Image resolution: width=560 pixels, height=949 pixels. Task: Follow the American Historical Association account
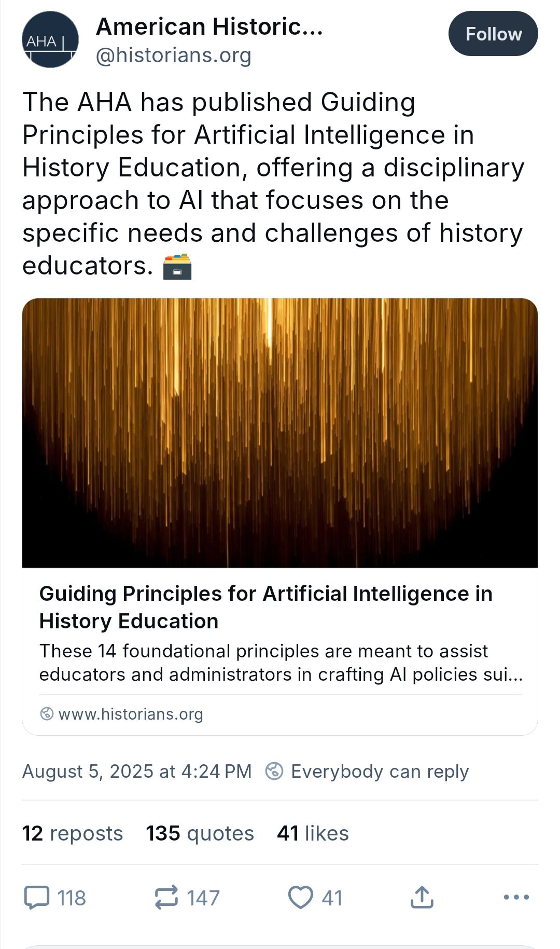[493, 34]
